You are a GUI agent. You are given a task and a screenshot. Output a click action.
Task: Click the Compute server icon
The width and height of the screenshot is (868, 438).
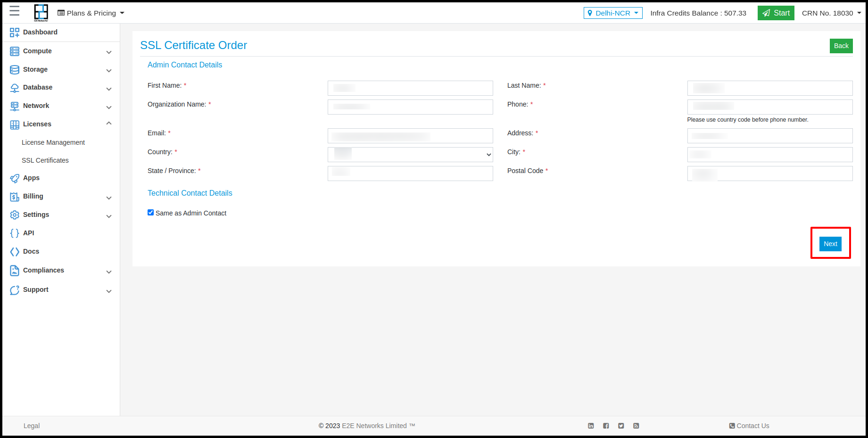click(x=15, y=51)
